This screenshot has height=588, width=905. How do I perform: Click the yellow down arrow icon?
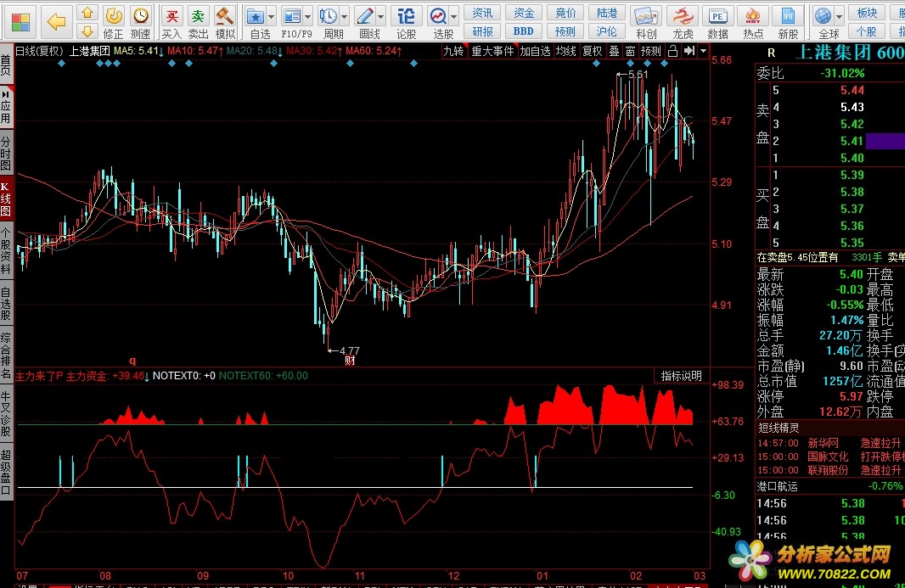(x=87, y=30)
